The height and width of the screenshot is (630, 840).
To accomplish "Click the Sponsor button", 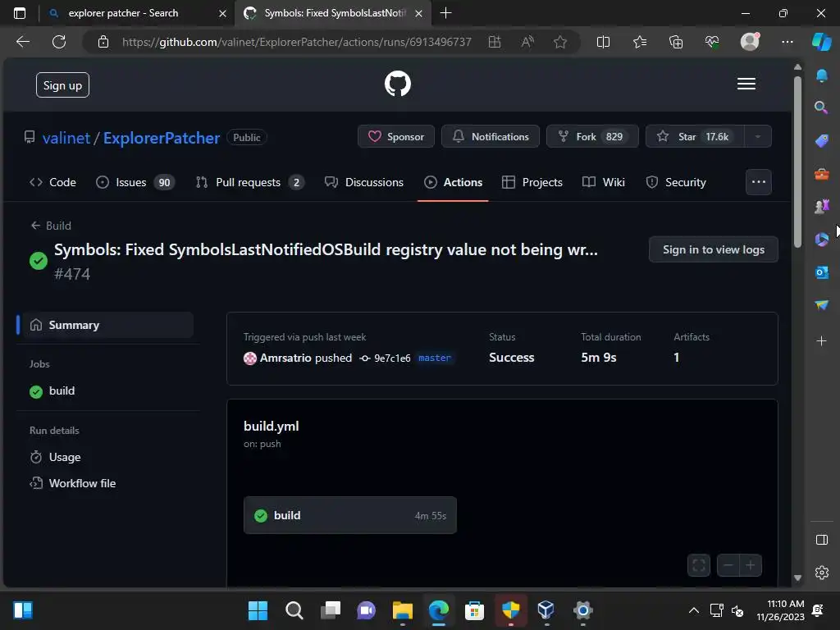I will (396, 137).
